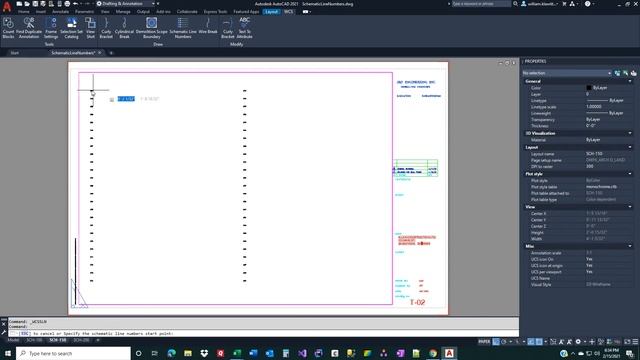Click the search icon in title bar
This screenshot has height=360, width=640.
pos(516,4)
